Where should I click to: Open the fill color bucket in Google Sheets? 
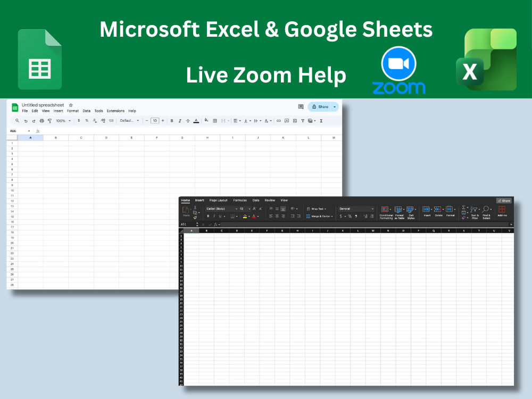(206, 120)
